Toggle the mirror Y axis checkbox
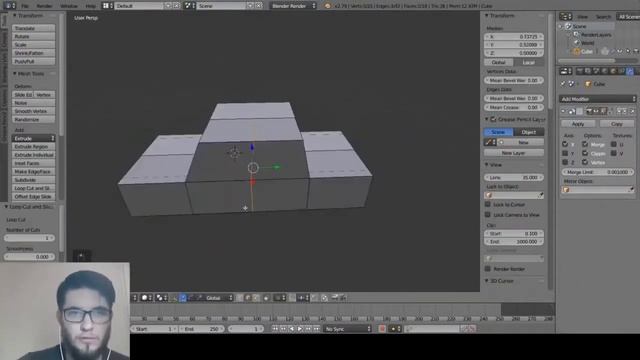 click(565, 153)
